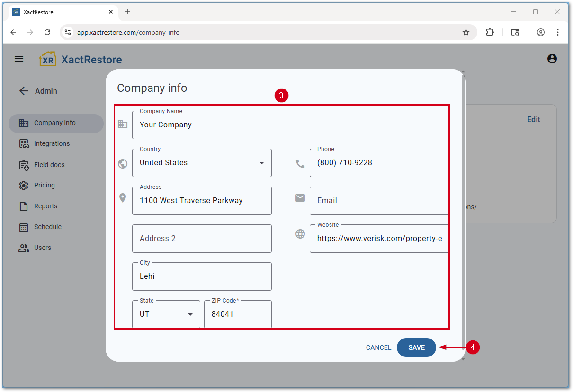Reload the page in the browser
Image resolution: width=573 pixels, height=392 pixels.
click(x=47, y=32)
